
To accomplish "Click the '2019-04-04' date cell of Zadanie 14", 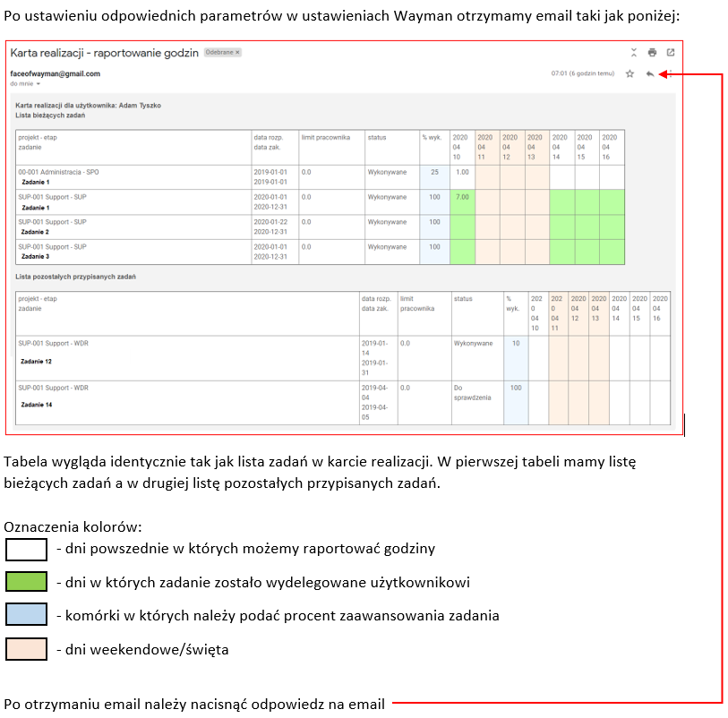I will [374, 393].
